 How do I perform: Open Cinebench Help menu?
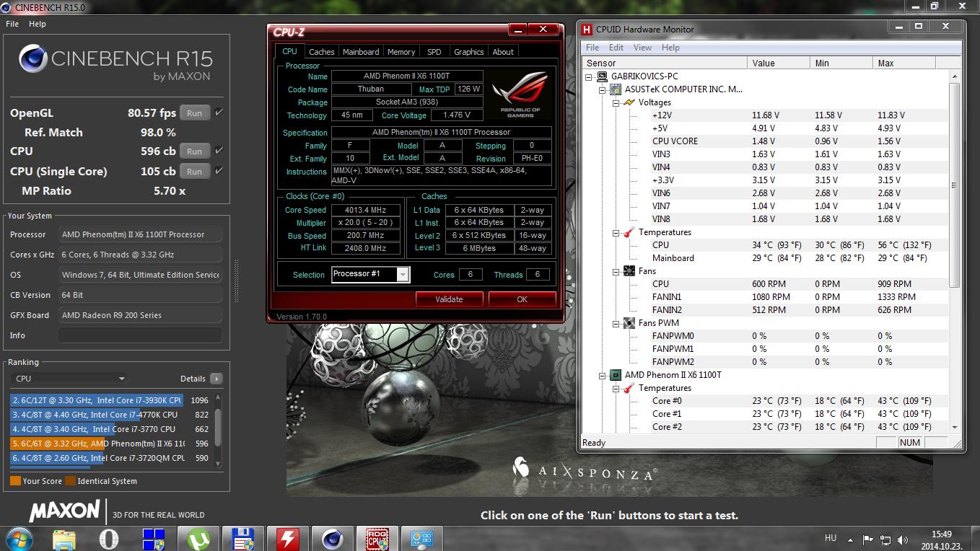tap(38, 24)
